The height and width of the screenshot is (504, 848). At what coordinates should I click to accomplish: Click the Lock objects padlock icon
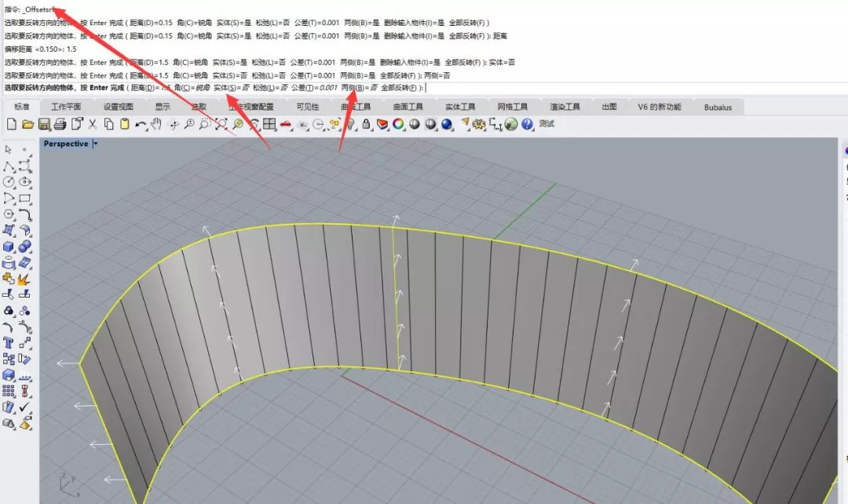[366, 124]
